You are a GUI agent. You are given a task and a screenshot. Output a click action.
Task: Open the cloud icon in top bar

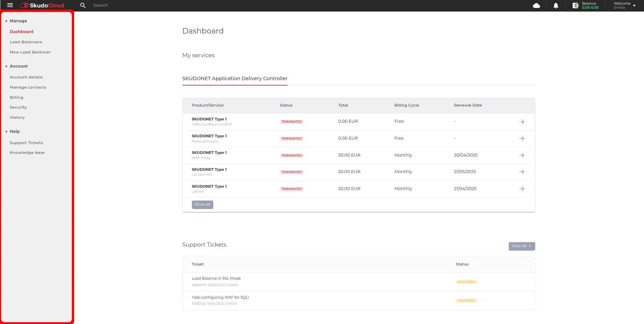click(x=536, y=5)
